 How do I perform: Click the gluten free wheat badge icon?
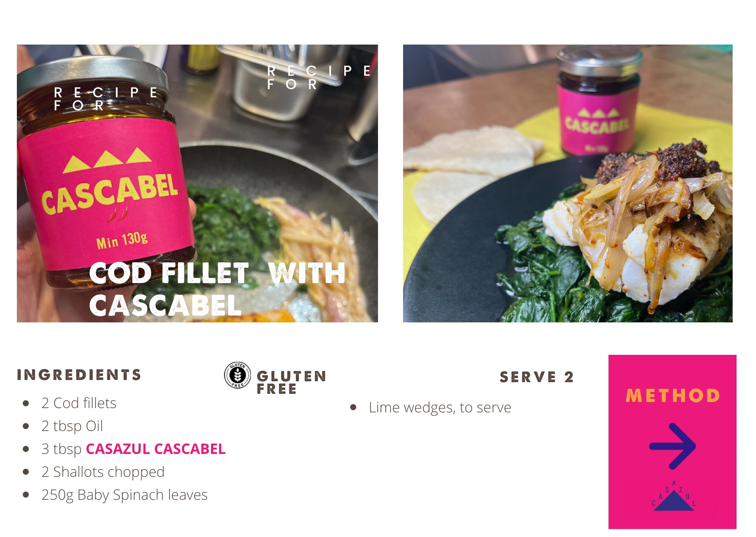click(x=237, y=375)
